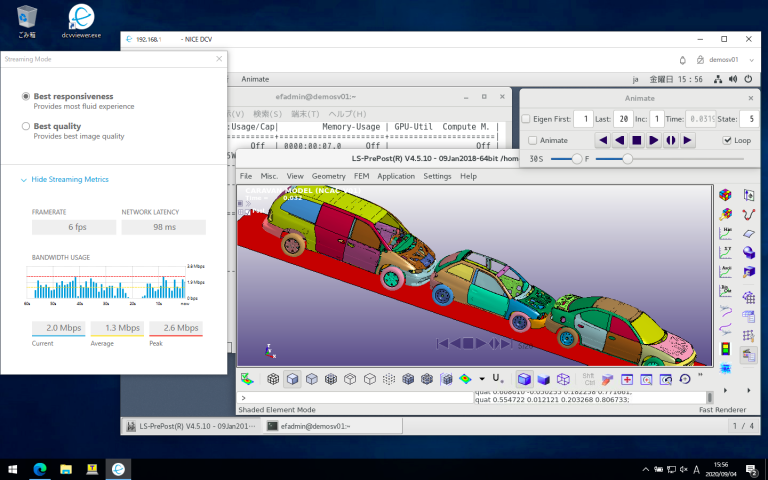Viewport: 768px width, 480px height.
Task: Click the animation speed slider handle
Action: click(x=577, y=159)
